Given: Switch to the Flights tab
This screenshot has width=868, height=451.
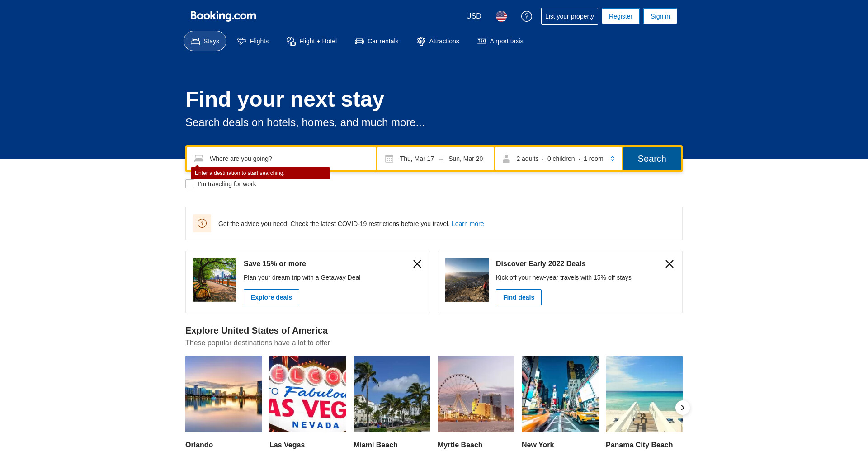Looking at the screenshot, I should pyautogui.click(x=253, y=41).
